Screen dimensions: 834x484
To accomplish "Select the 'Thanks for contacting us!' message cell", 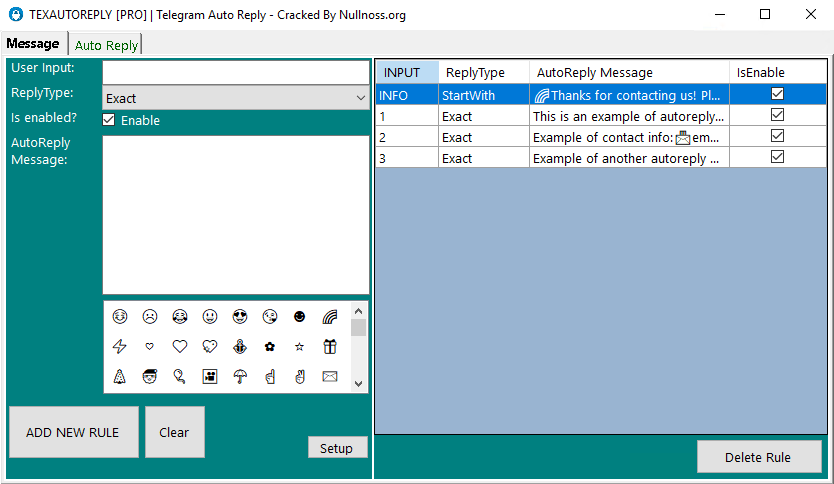I will pyautogui.click(x=629, y=95).
